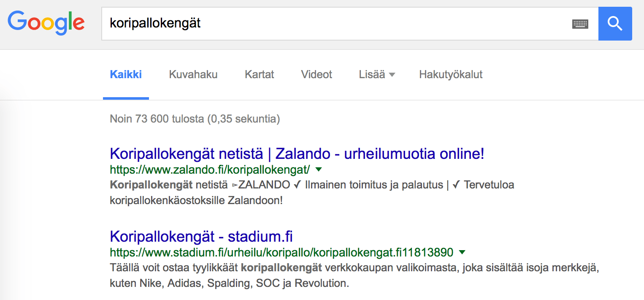Open the Kartat tab
Viewport: 644px width, 300px height.
(x=260, y=75)
